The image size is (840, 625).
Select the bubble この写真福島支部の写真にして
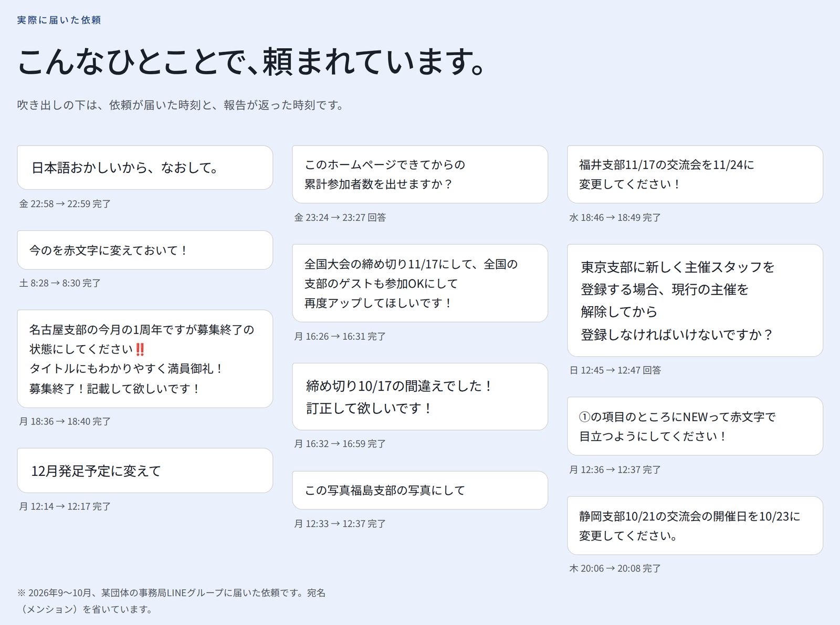click(420, 490)
